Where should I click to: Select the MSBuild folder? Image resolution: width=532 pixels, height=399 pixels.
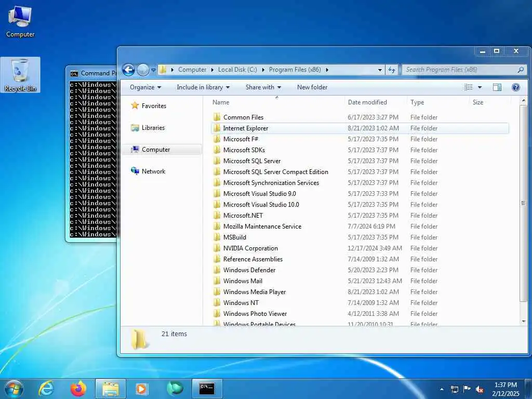tap(235, 237)
